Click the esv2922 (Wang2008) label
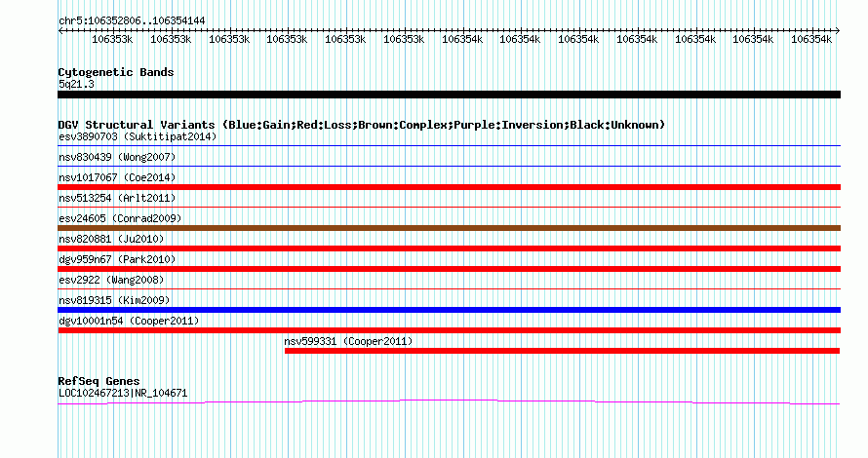The height and width of the screenshot is (458, 868). coord(111,280)
